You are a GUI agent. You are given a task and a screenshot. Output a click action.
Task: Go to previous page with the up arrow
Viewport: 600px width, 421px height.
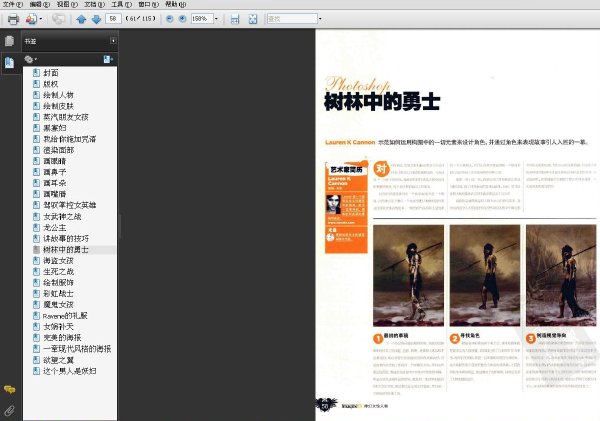coord(81,19)
